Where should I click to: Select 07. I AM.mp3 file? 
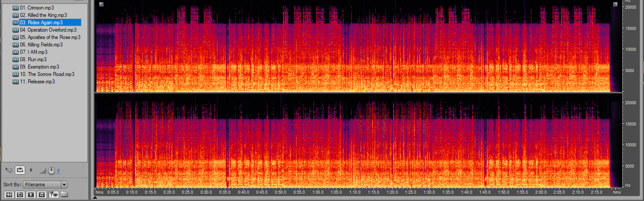[34, 52]
